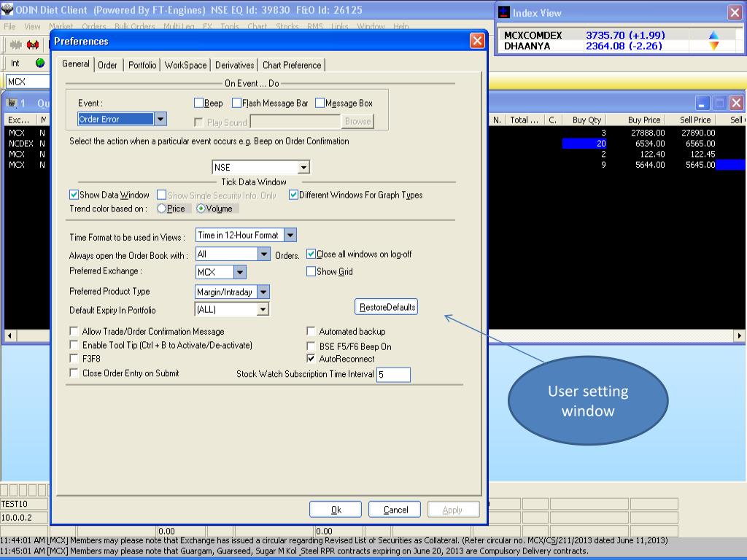Uncheck Show Data Window
Image resolution: width=747 pixels, height=560 pixels.
[74, 195]
